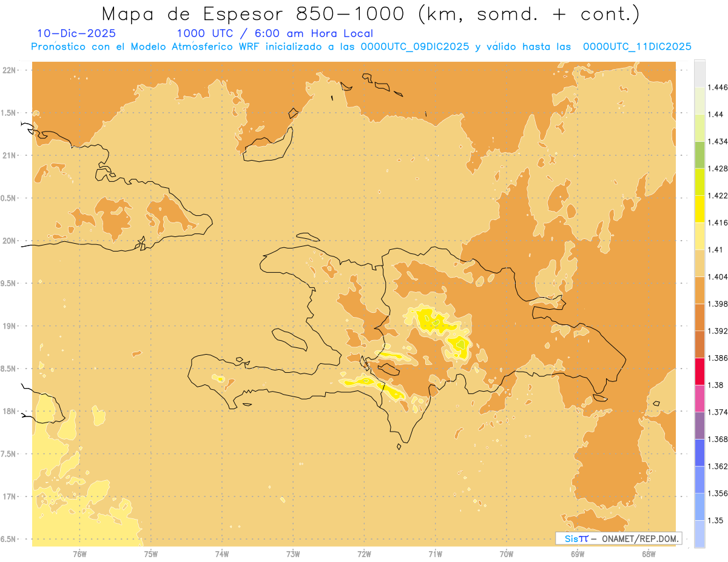Click the '69W' longitude label
Viewport: 728px width, 562px height.
[x=577, y=554]
